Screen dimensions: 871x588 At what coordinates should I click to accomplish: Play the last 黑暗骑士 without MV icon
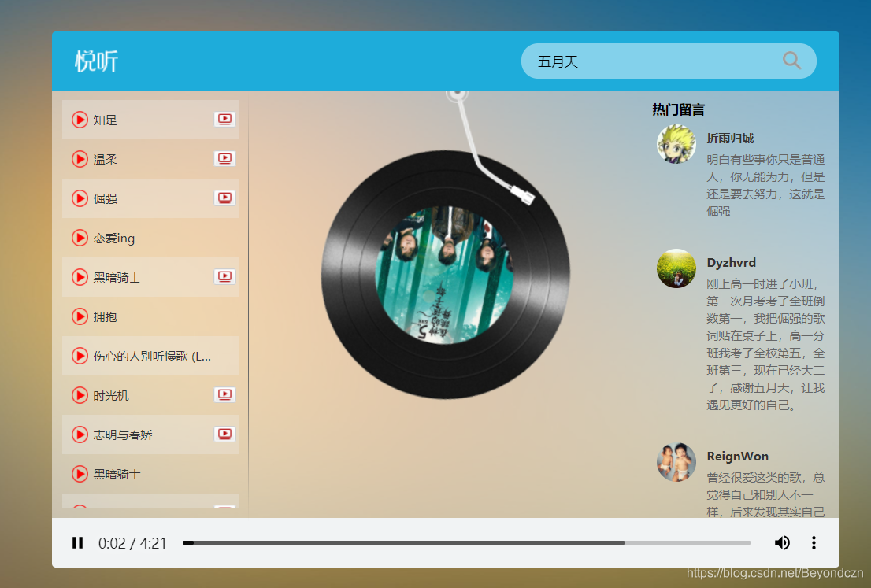(x=80, y=474)
